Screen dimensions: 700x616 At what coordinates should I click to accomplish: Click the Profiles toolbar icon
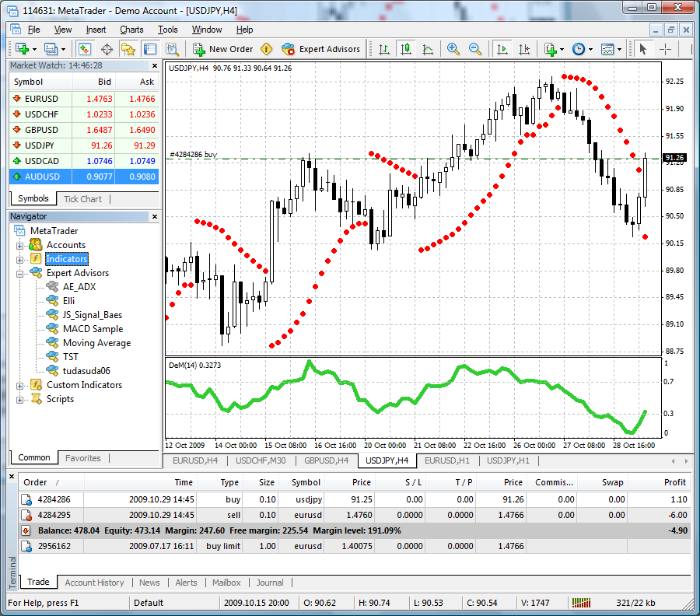tap(51, 49)
